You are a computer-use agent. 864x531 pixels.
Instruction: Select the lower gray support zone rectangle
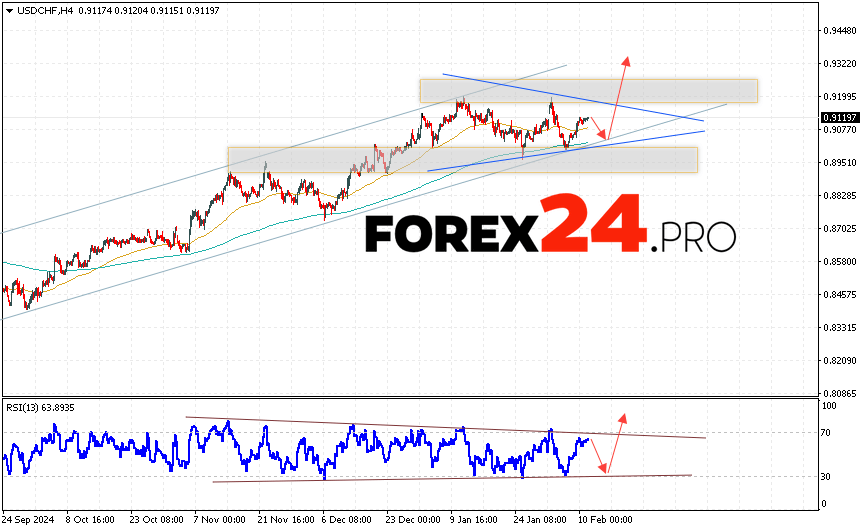tap(462, 159)
